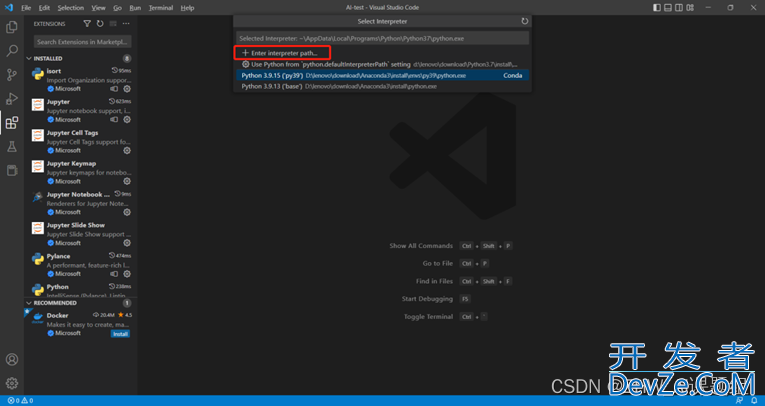The image size is (765, 406).
Task: Open the notebook-shaped activity bar view
Action: point(12,170)
